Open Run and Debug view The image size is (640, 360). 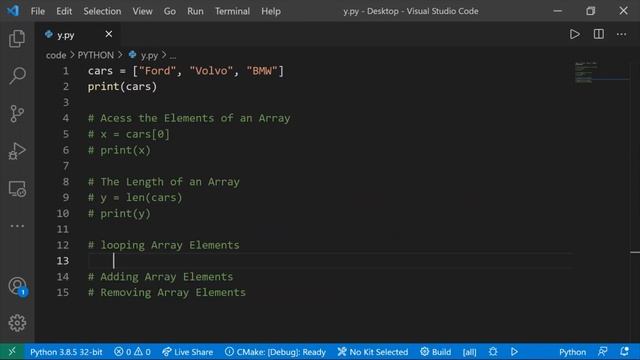[17, 151]
